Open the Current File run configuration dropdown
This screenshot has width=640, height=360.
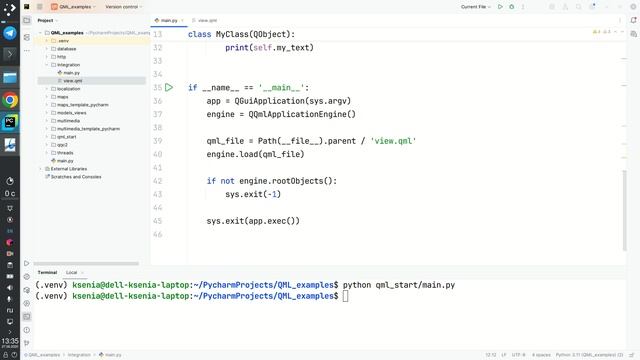476,7
